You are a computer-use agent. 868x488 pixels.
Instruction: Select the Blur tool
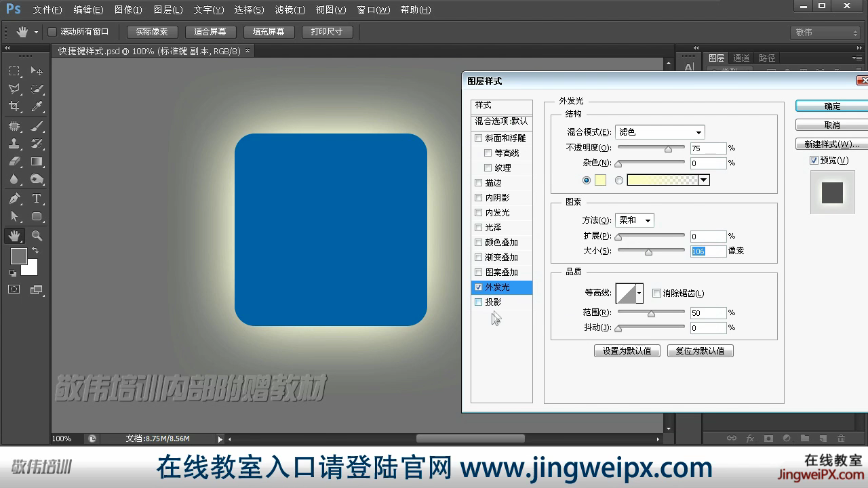point(14,179)
